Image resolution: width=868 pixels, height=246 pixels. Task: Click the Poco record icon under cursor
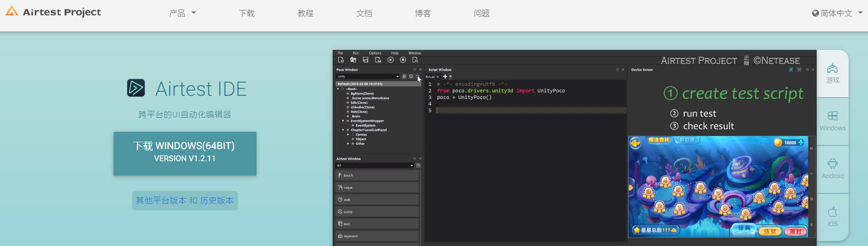[x=418, y=76]
